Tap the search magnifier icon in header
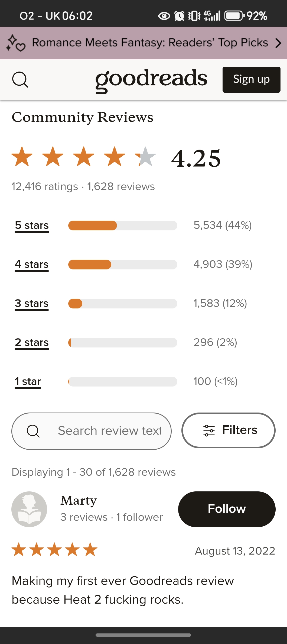Screen dimensions: 287x644 point(20,80)
